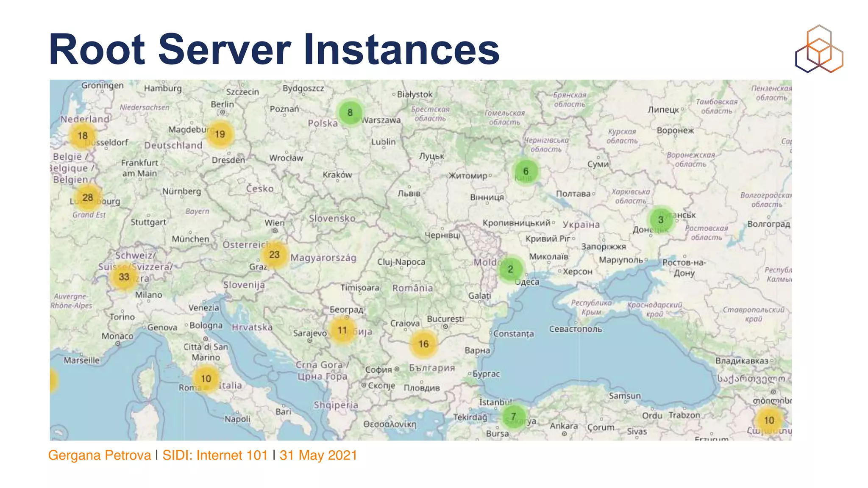Click the 'Україна' country label

(x=581, y=225)
